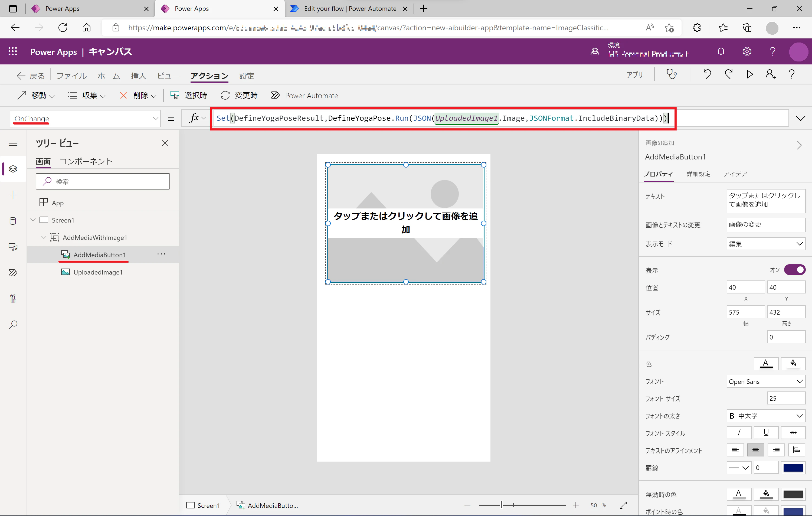Switch to the 挿入 menu tab

pyautogui.click(x=138, y=76)
